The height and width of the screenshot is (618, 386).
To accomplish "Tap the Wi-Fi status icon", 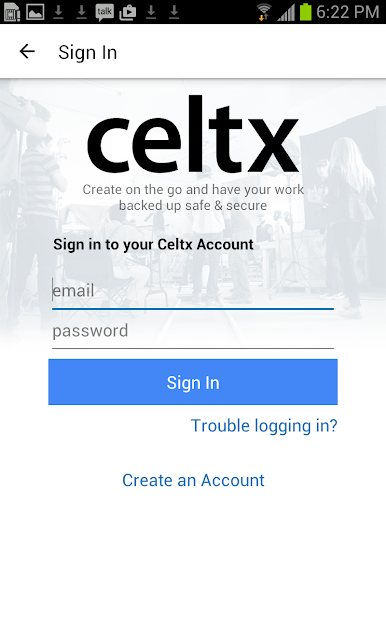I will coord(264,12).
